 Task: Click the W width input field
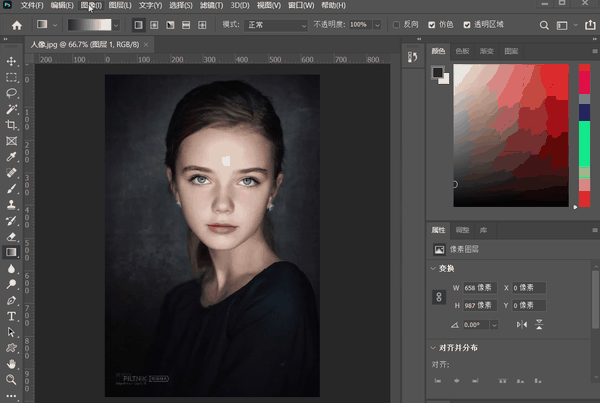(478, 288)
